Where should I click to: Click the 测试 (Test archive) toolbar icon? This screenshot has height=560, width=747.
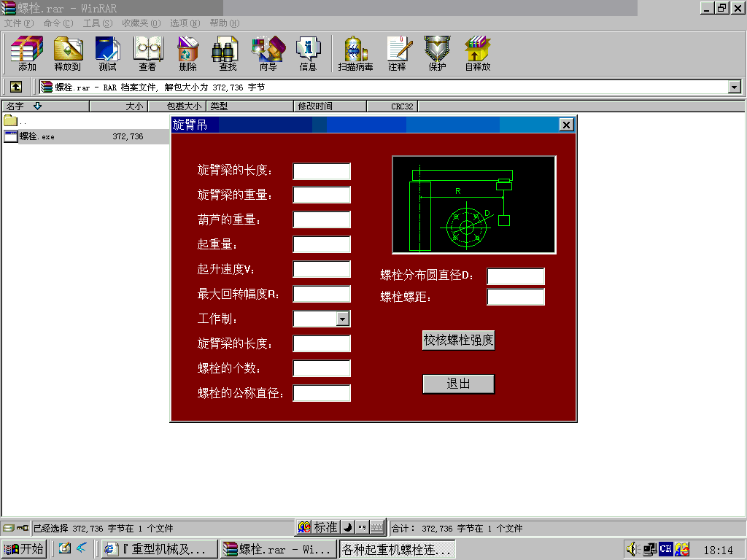pyautogui.click(x=107, y=50)
